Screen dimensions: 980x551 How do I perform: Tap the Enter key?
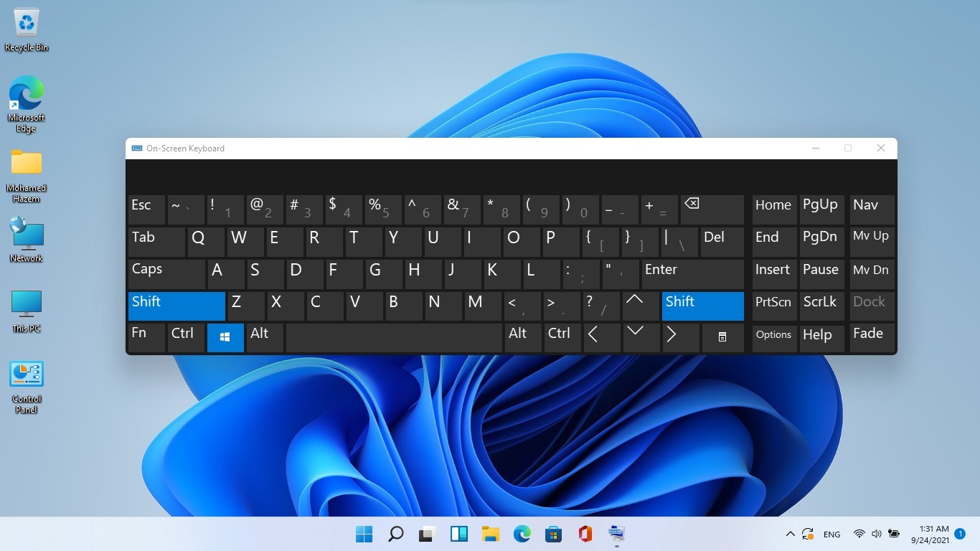tap(692, 274)
